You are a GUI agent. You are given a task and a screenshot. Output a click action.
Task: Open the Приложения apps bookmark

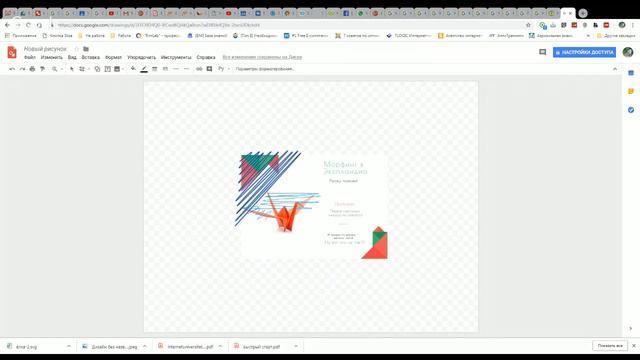[20, 36]
